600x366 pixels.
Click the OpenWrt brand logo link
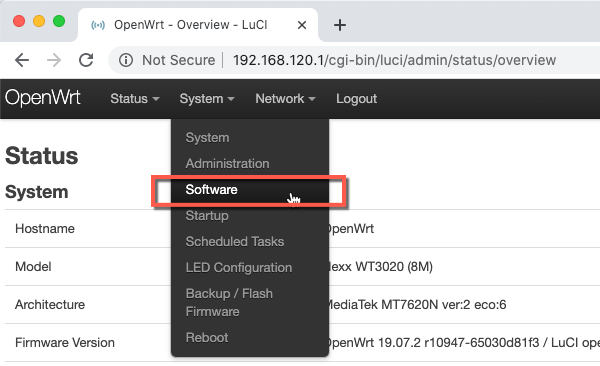tap(43, 98)
